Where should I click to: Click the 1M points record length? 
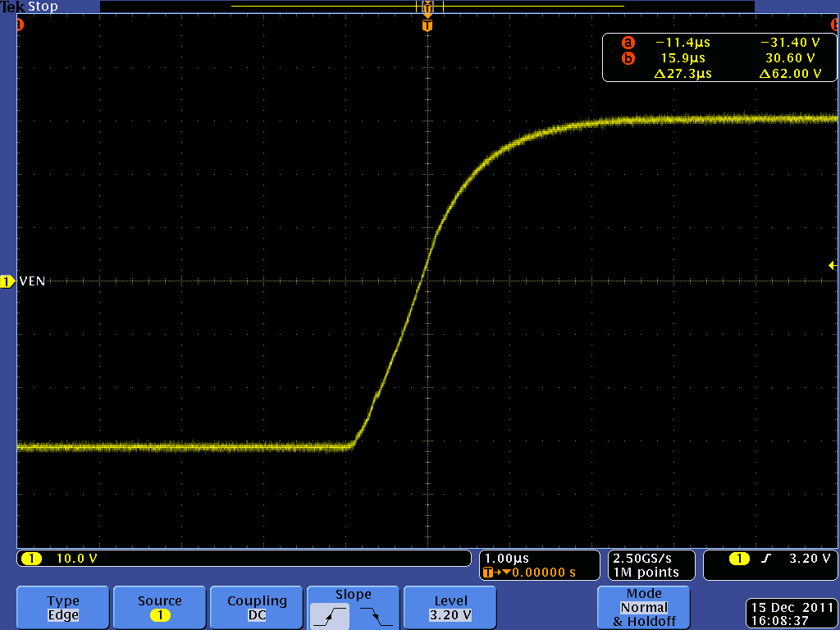coord(646,573)
